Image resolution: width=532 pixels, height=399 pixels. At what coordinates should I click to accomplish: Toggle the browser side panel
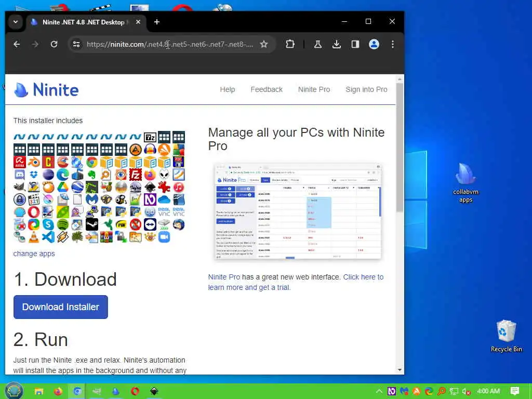[x=355, y=45]
